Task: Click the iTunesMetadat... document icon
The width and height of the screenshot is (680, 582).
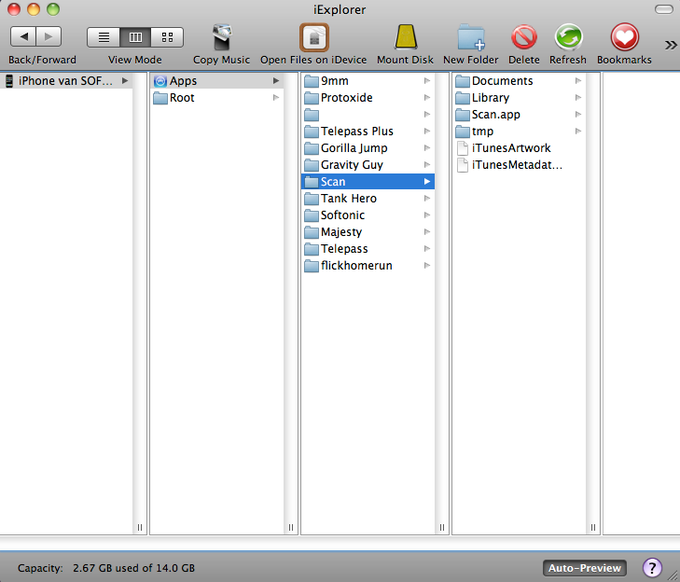Action: 463,165
